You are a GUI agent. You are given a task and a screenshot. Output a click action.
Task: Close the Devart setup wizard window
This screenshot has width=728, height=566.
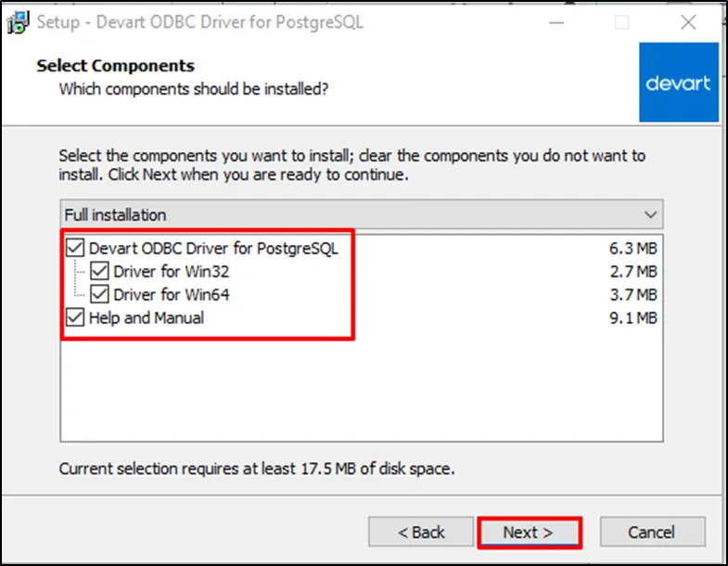[x=688, y=22]
